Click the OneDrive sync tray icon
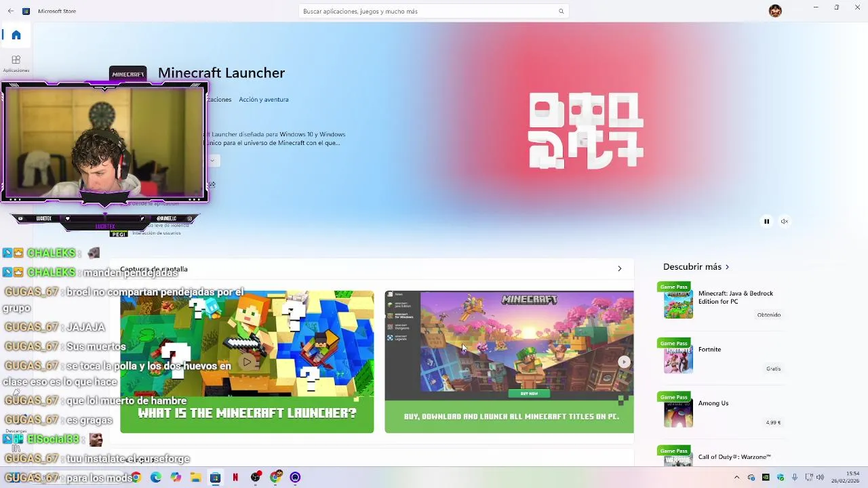 751,477
